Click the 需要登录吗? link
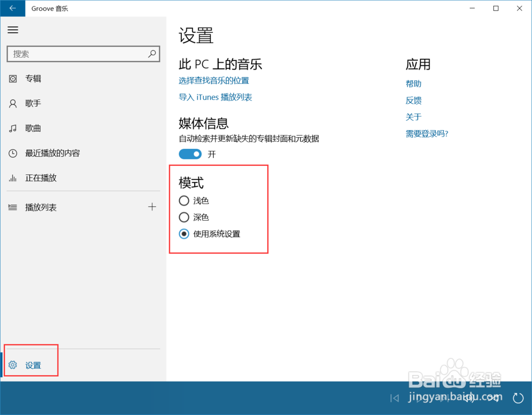532x415 pixels. click(427, 133)
